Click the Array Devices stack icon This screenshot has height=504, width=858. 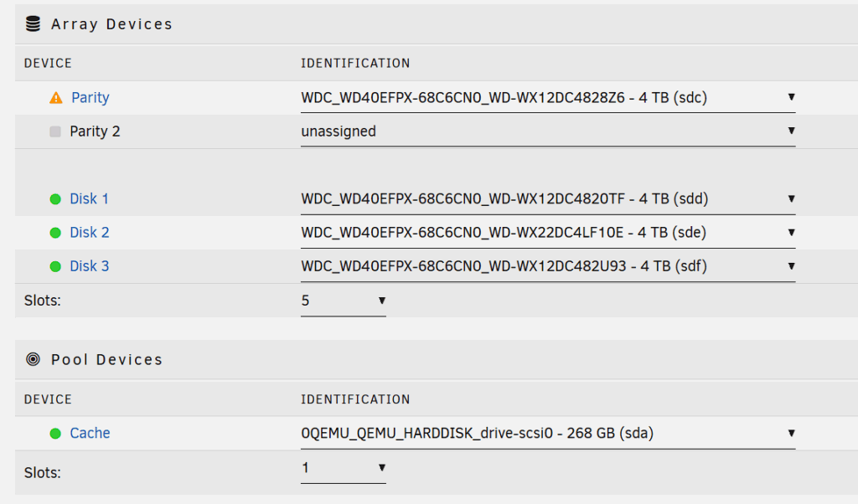(34, 24)
